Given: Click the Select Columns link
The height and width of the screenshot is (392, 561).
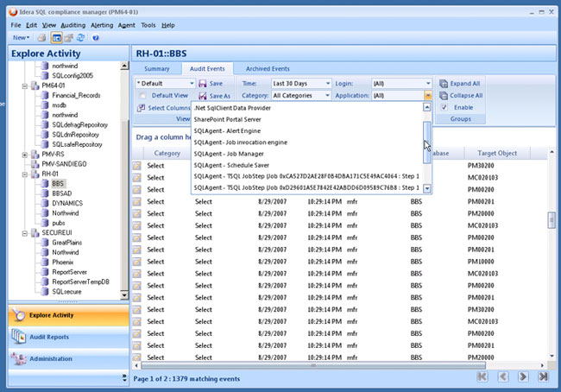Looking at the screenshot, I should click(x=169, y=108).
